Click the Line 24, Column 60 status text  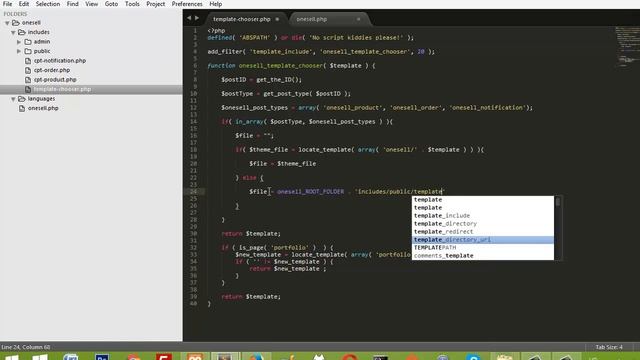pos(25,347)
